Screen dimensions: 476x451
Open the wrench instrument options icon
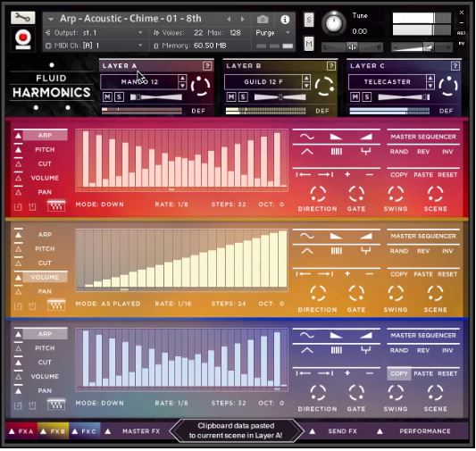coord(22,18)
